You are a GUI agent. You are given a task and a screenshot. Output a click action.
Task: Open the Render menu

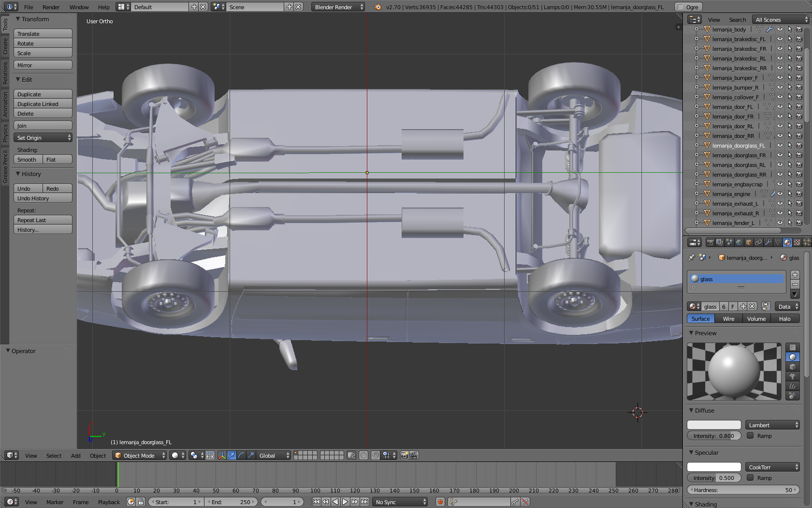click(51, 7)
